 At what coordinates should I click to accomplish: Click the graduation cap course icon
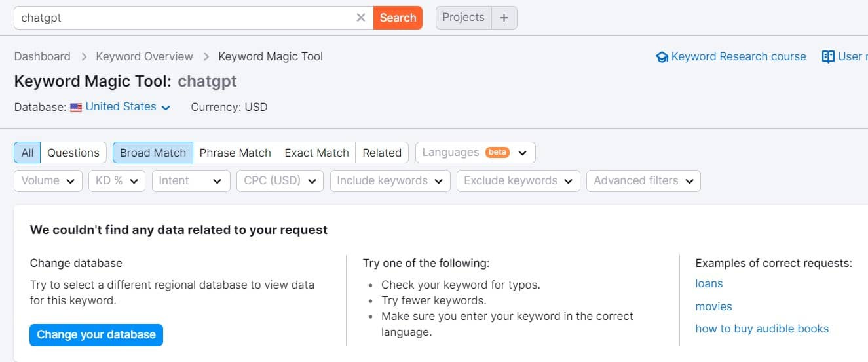662,57
